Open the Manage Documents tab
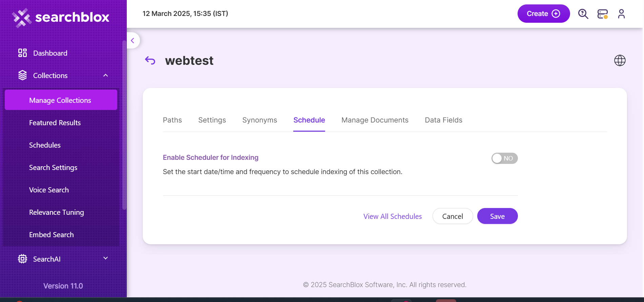This screenshot has height=302, width=644. click(375, 120)
